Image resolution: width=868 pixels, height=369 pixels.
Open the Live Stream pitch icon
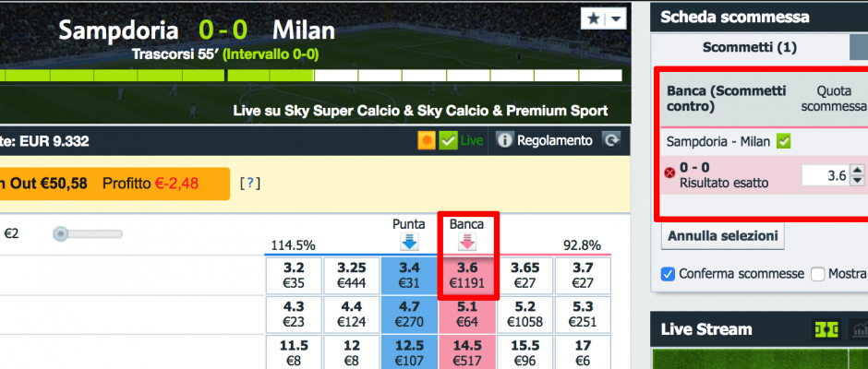(x=825, y=329)
